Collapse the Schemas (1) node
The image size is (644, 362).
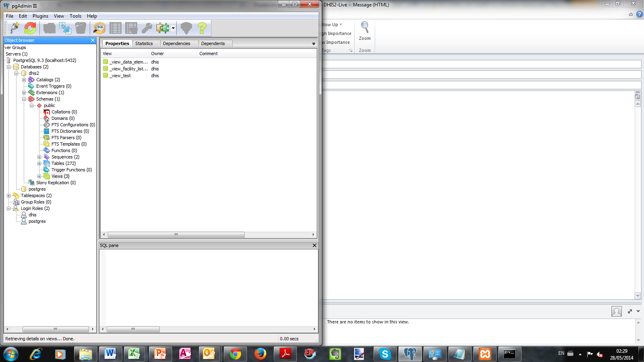point(24,99)
